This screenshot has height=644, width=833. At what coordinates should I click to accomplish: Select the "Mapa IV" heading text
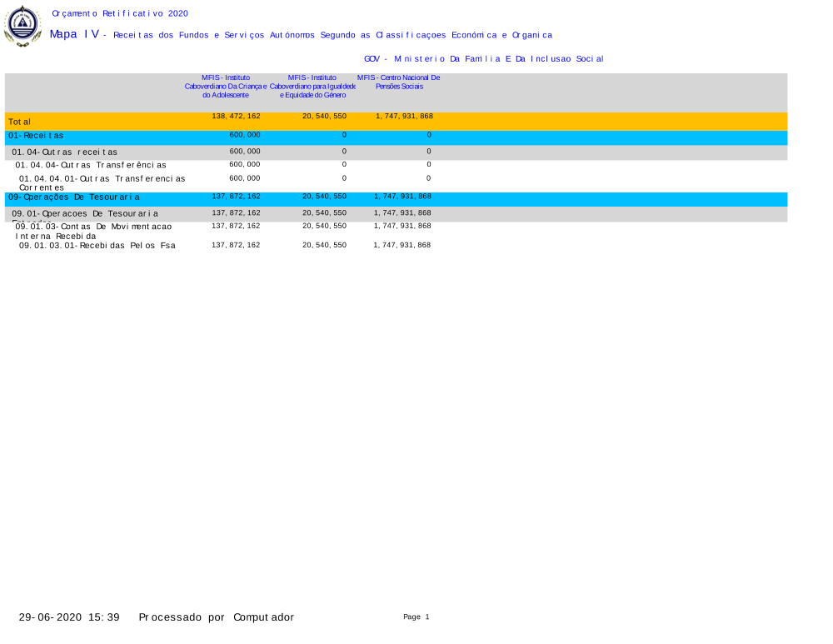[74, 34]
